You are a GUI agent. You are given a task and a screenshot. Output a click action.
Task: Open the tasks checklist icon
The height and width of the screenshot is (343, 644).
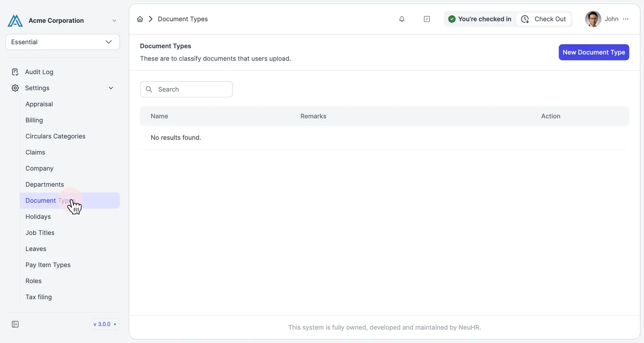427,19
